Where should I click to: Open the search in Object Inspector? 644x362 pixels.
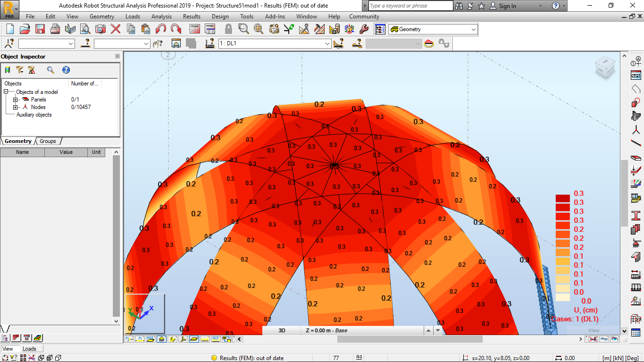(50, 70)
